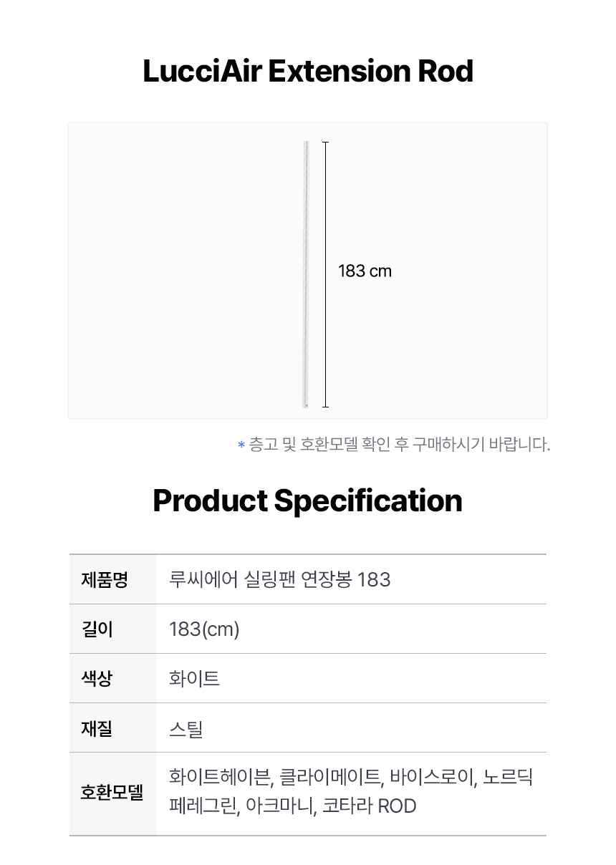Click the ceiling height notice text

tap(400, 445)
